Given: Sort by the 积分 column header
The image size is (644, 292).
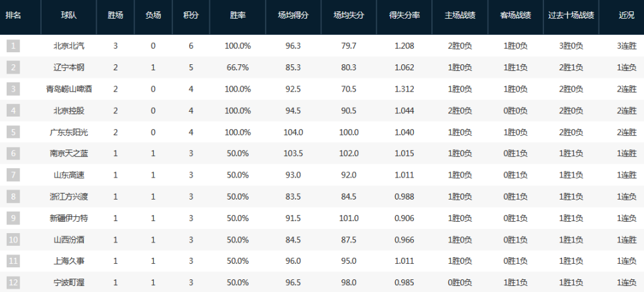Looking at the screenshot, I should 191,14.
